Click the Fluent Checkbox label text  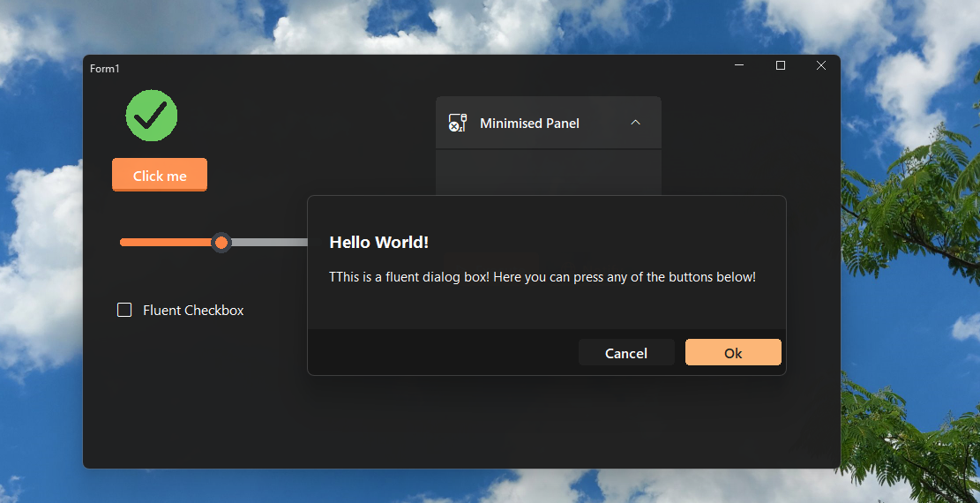(193, 311)
